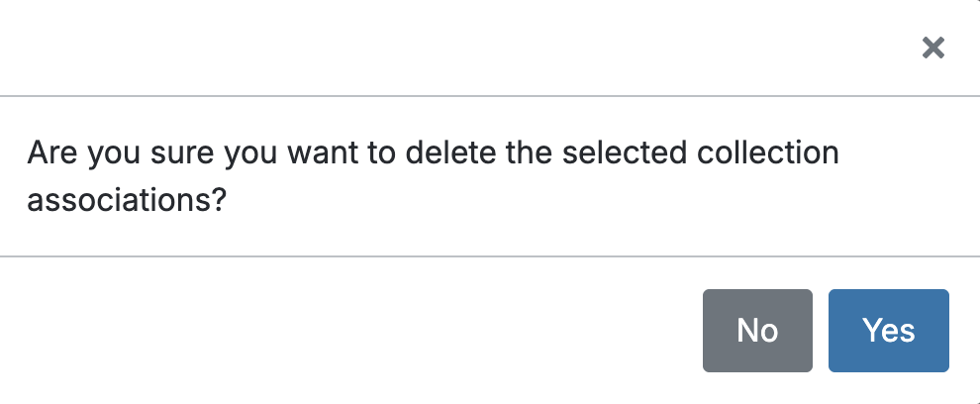
Task: Dismiss the confirmation dialog using X
Action: pos(932,48)
